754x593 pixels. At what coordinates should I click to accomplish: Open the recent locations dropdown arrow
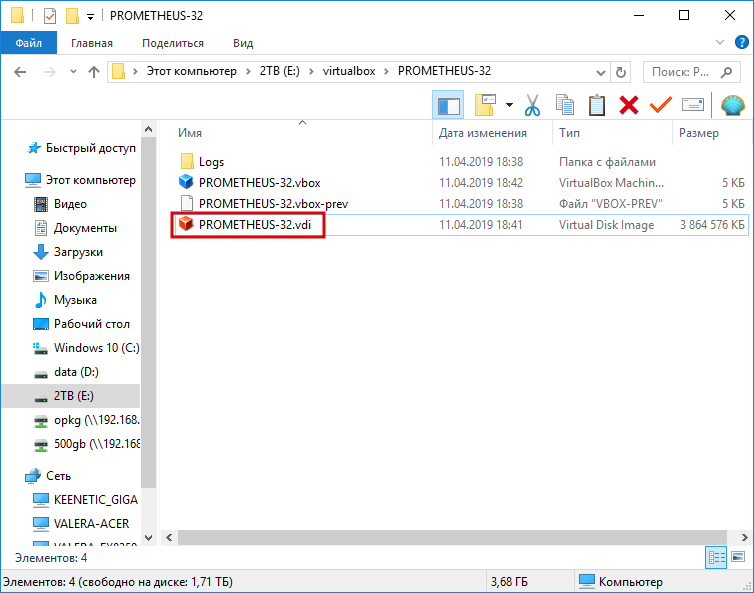73,72
